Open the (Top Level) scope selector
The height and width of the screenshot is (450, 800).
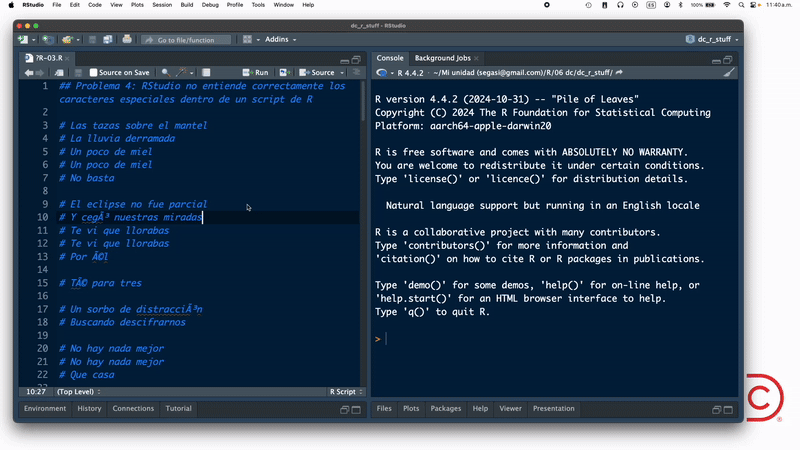pyautogui.click(x=79, y=392)
